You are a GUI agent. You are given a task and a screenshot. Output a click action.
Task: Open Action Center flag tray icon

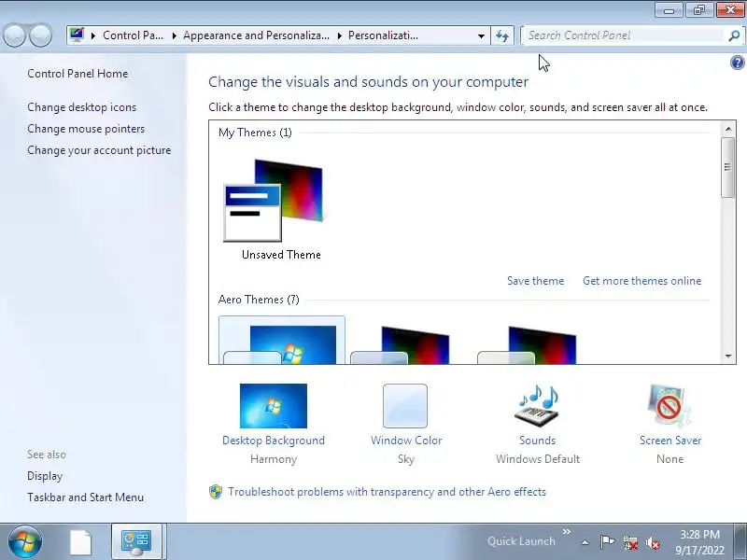click(x=607, y=542)
